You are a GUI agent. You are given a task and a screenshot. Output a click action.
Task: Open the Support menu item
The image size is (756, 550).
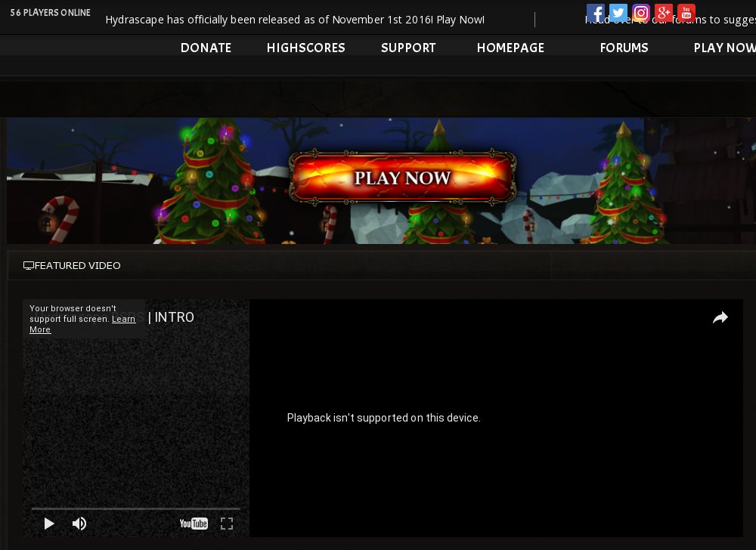408,48
